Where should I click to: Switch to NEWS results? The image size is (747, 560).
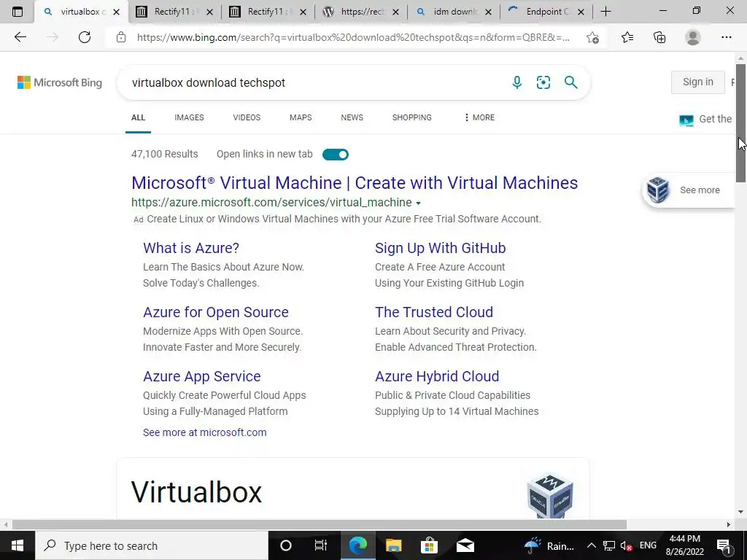pos(352,117)
